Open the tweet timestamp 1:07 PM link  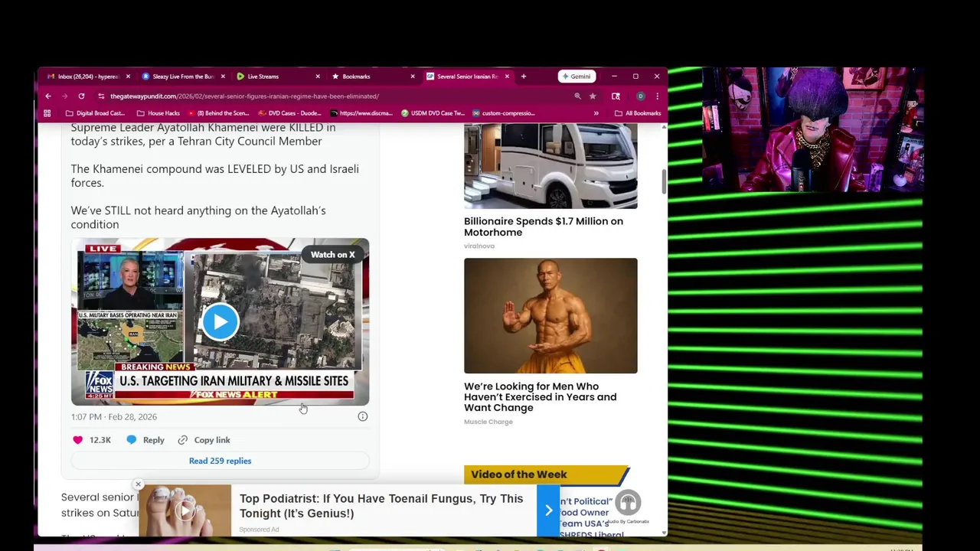pyautogui.click(x=114, y=417)
